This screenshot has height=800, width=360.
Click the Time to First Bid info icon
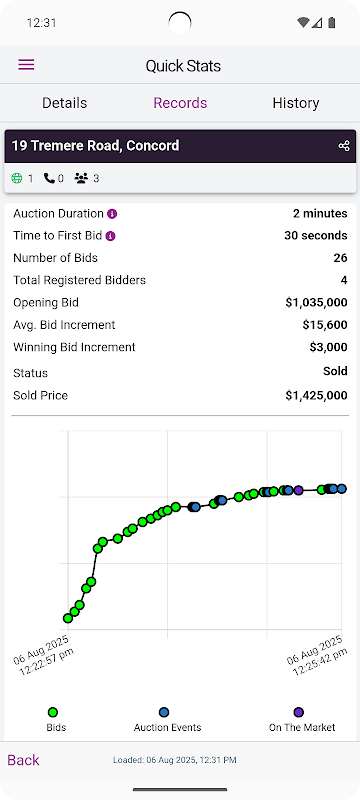(x=111, y=236)
